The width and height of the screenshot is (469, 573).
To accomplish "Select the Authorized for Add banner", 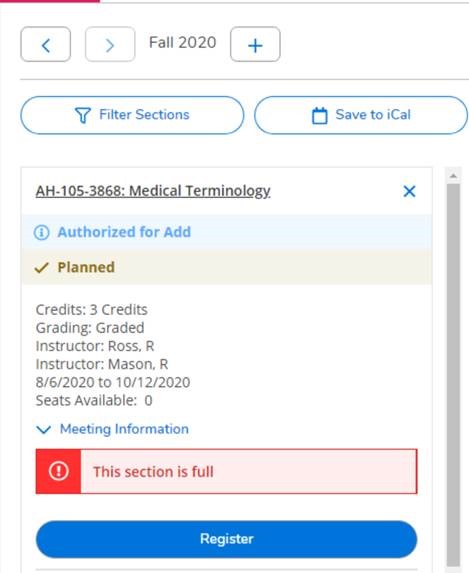I will [x=227, y=232].
